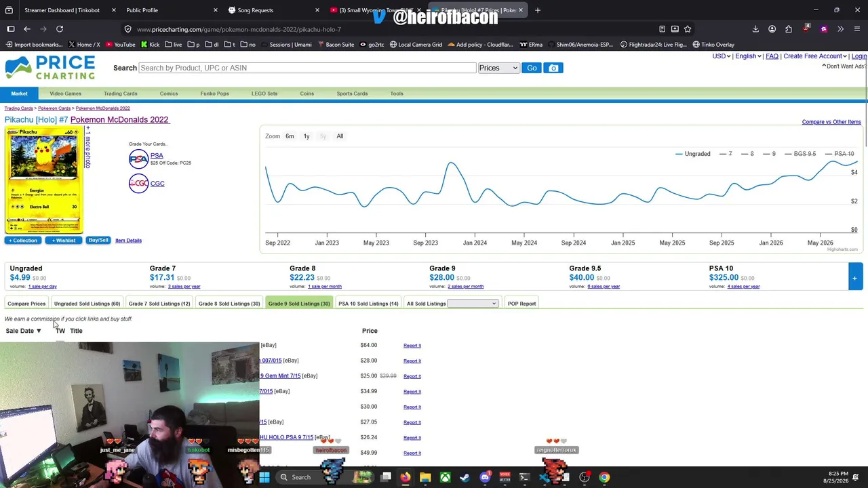The height and width of the screenshot is (488, 868).
Task: Open the browser application menu
Action: [857, 29]
